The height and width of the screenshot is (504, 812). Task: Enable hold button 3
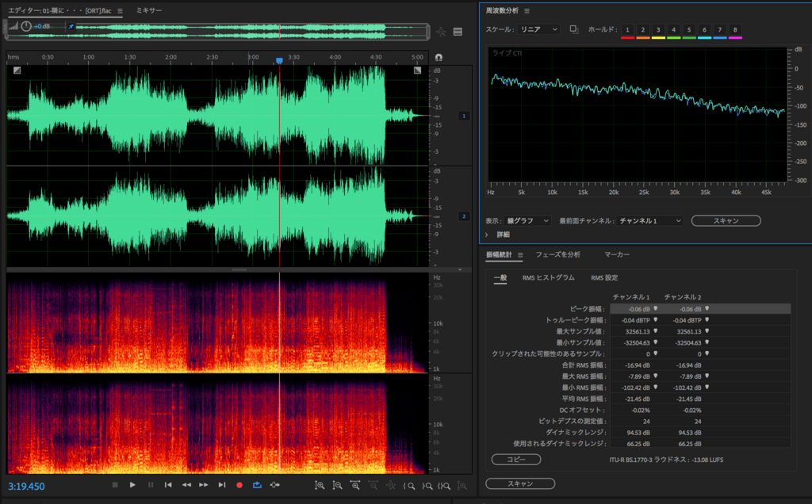tap(658, 29)
